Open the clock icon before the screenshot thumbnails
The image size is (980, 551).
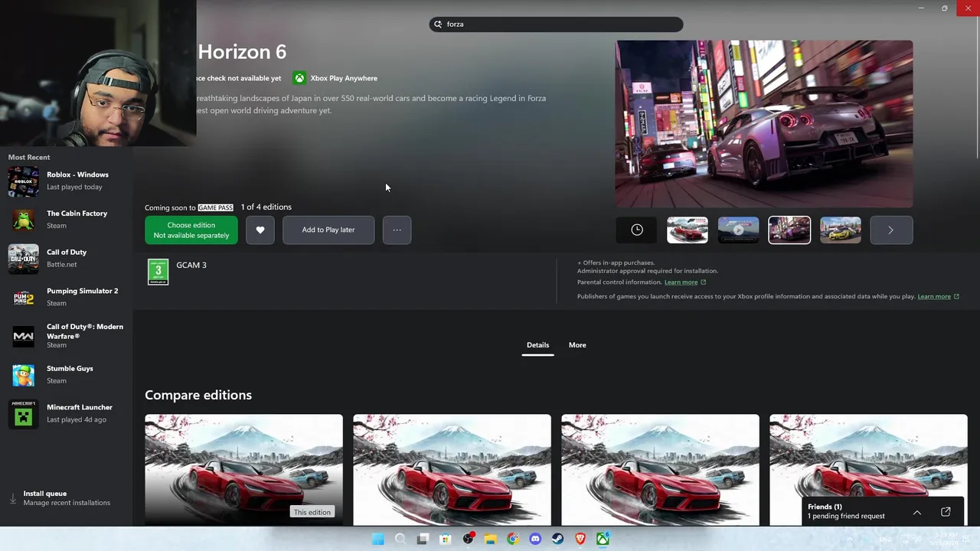pyautogui.click(x=637, y=230)
